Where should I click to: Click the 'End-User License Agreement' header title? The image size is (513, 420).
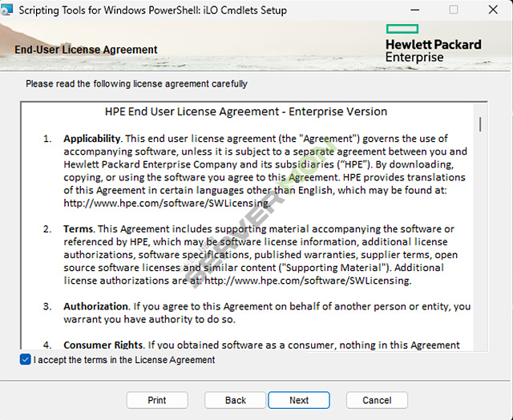point(86,50)
